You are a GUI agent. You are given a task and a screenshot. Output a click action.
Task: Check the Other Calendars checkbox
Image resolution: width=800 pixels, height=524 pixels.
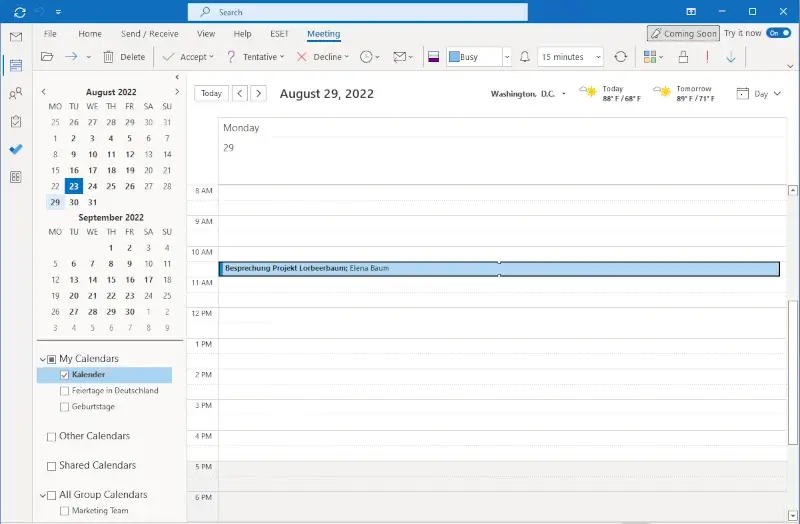coord(52,437)
